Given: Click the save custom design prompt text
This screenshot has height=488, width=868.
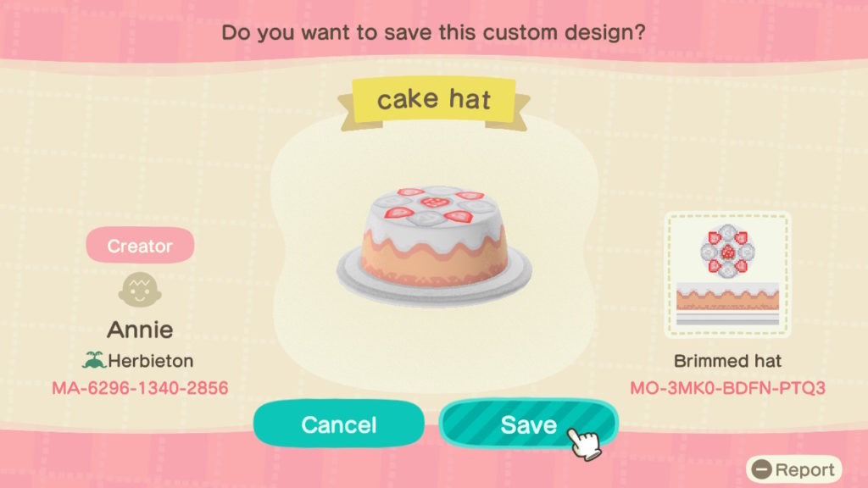Looking at the screenshot, I should coord(433,33).
